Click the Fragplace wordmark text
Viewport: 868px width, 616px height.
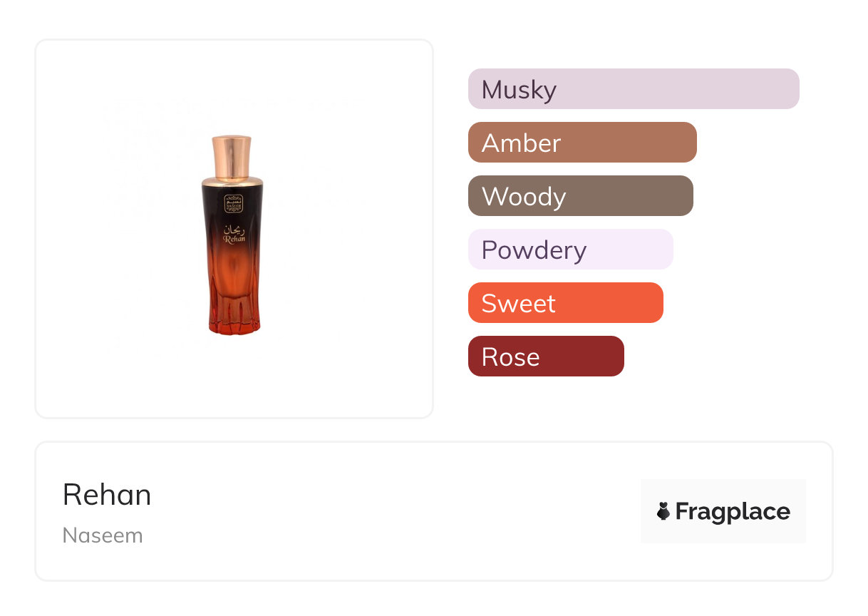click(x=733, y=511)
